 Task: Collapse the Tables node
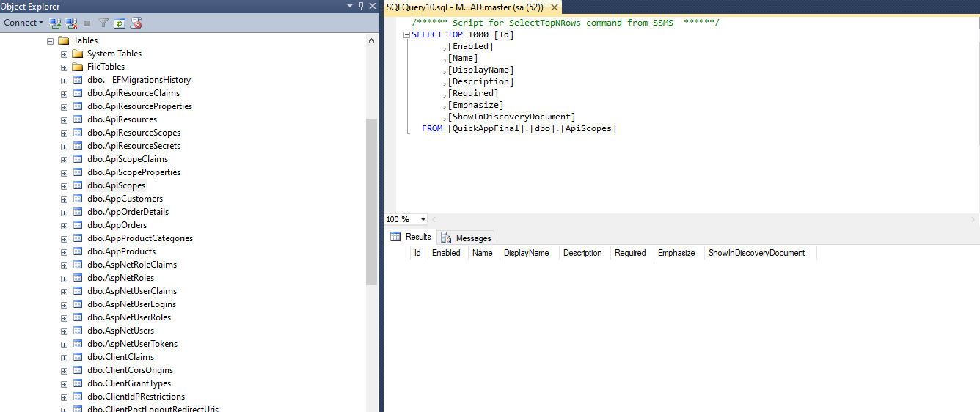50,41
